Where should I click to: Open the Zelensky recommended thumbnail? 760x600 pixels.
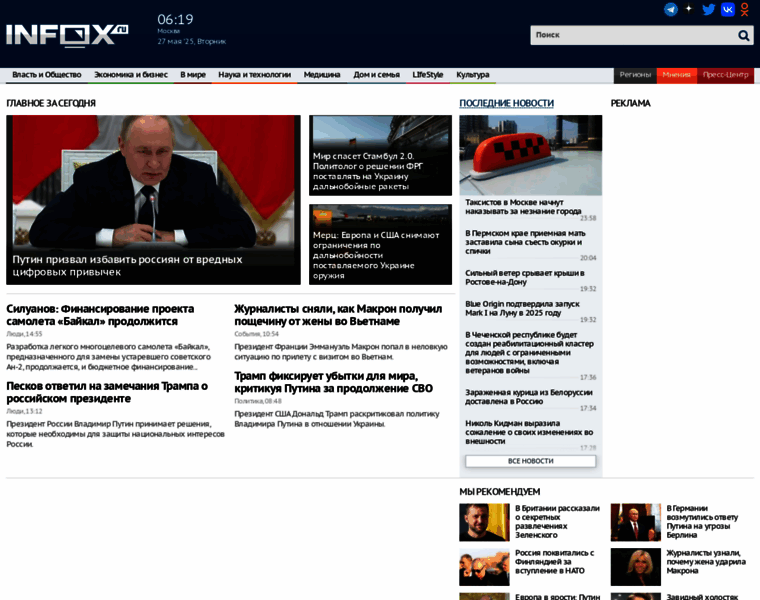484,522
